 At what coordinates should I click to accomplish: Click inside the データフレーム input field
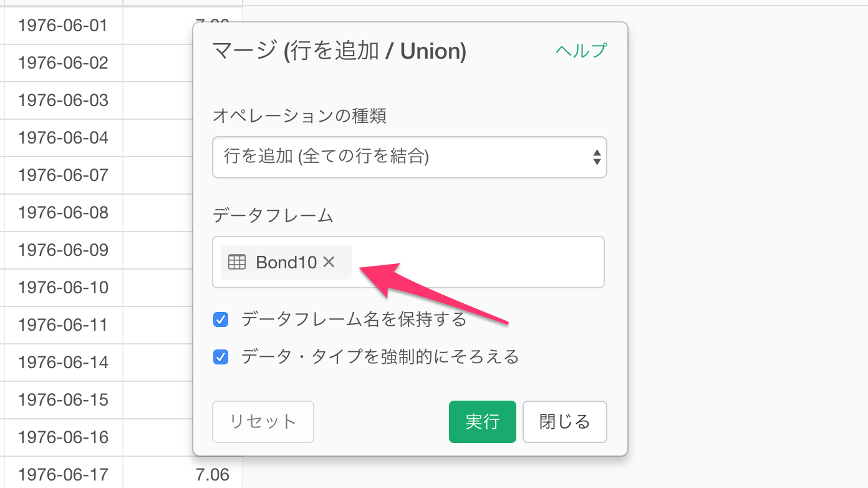click(x=477, y=262)
